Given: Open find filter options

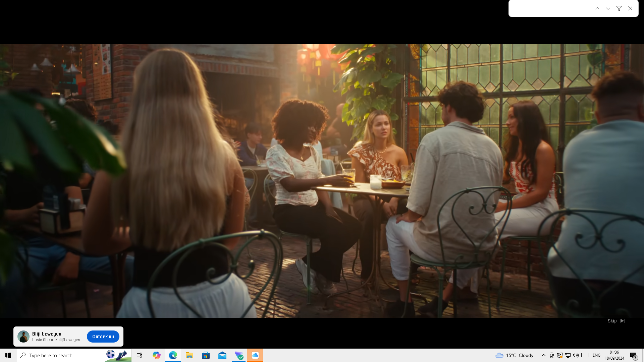Looking at the screenshot, I should [619, 8].
